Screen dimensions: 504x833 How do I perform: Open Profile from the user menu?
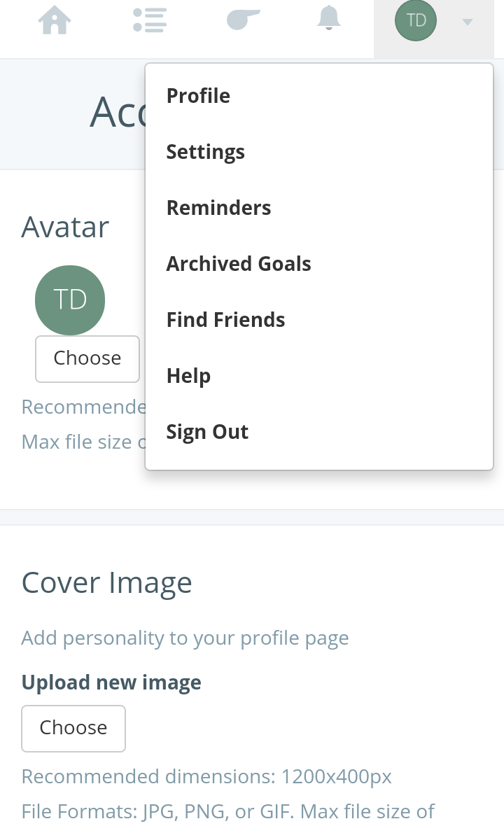(x=198, y=96)
